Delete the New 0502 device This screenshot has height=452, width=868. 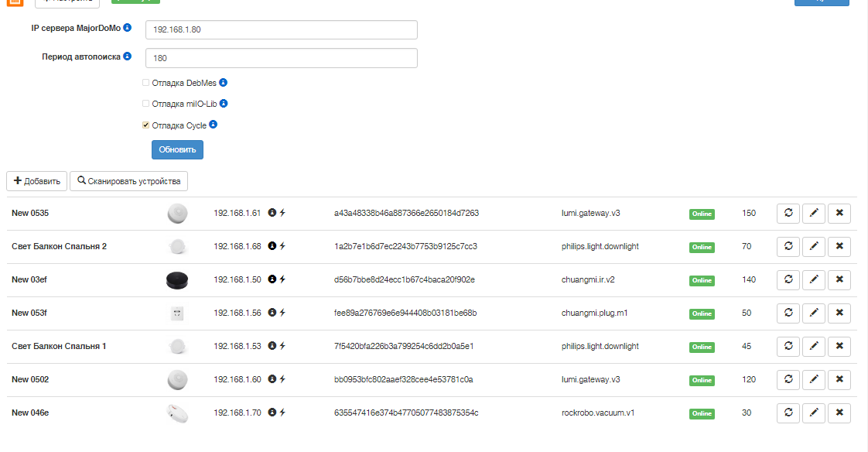click(x=839, y=379)
